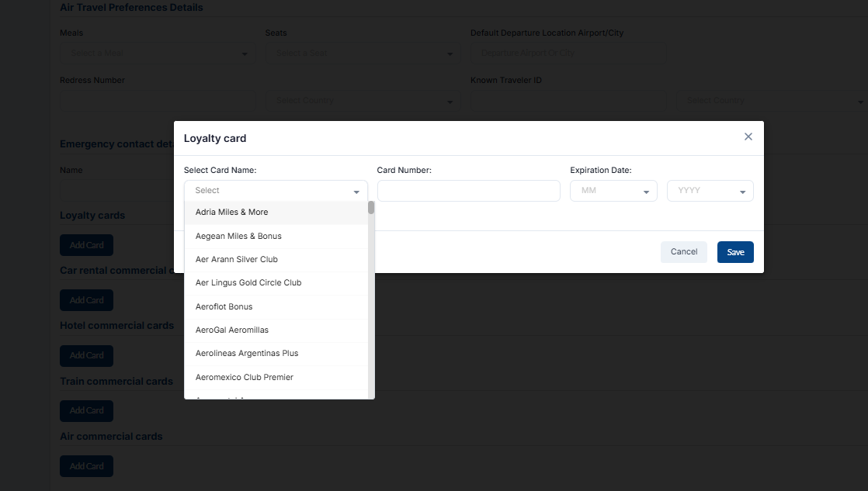Add Card under Hotel commercial cards

(x=86, y=355)
